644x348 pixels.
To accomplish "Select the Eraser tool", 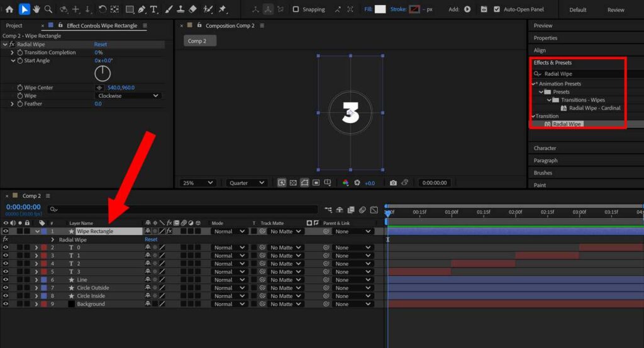I will (192, 9).
